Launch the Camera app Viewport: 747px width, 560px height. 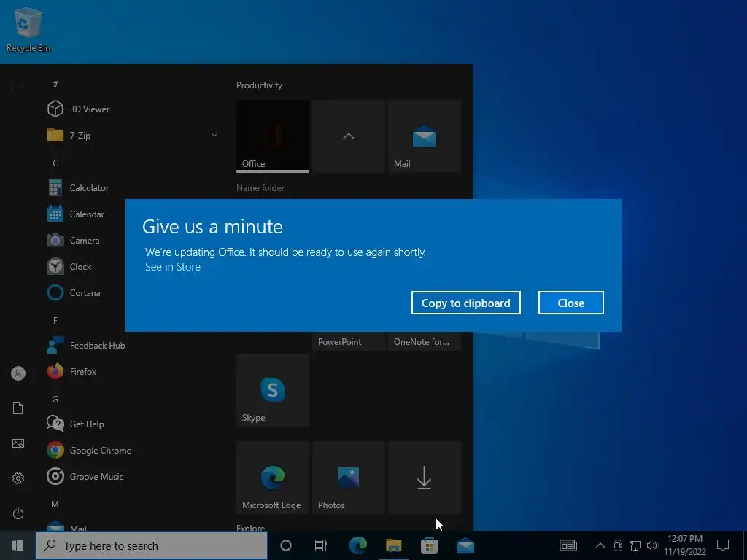tap(86, 241)
